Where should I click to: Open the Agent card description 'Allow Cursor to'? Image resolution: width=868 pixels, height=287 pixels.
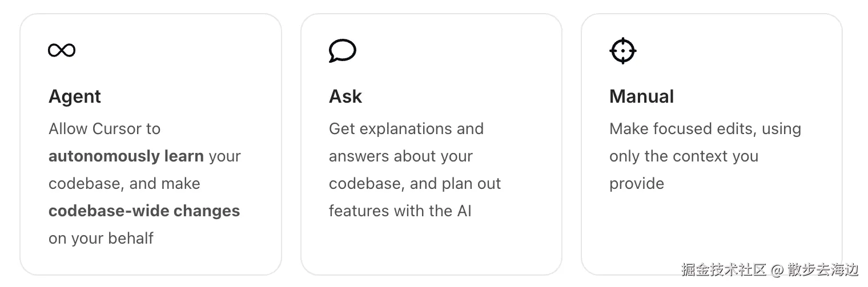coord(105,129)
